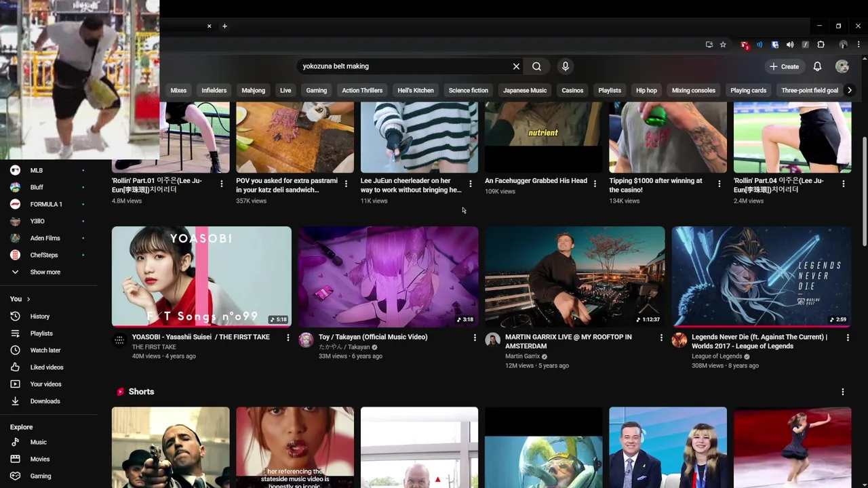
Task: Expand the You section chevron
Action: pos(28,299)
